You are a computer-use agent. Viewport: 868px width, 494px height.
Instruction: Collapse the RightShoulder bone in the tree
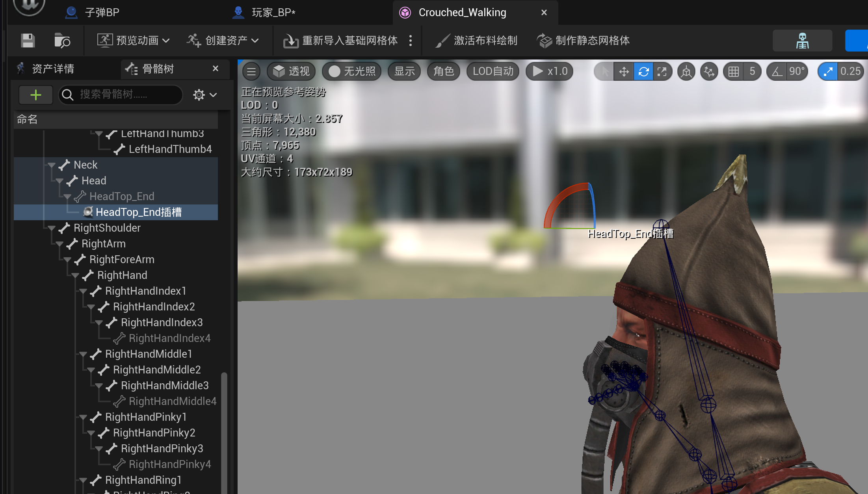pyautogui.click(x=52, y=228)
